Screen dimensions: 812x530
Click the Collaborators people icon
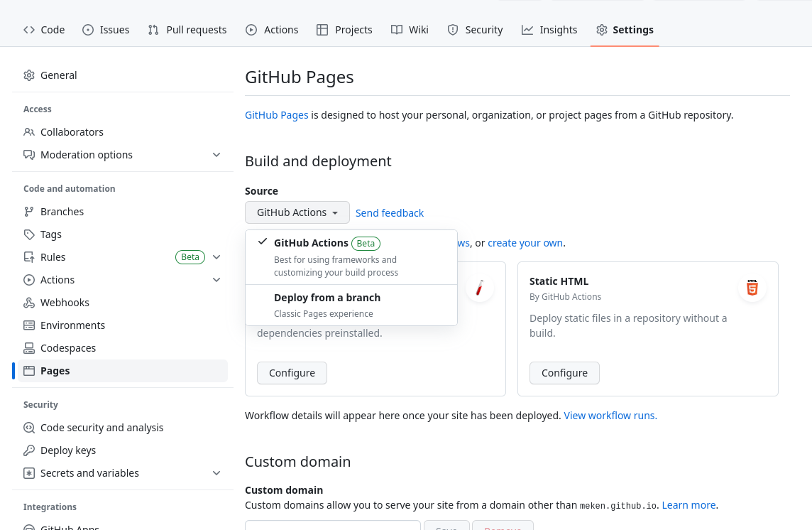tap(31, 131)
